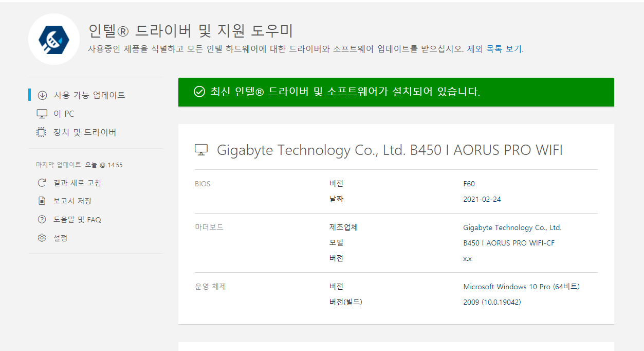Open 설정 in the sidebar
644x351 pixels.
click(x=61, y=238)
